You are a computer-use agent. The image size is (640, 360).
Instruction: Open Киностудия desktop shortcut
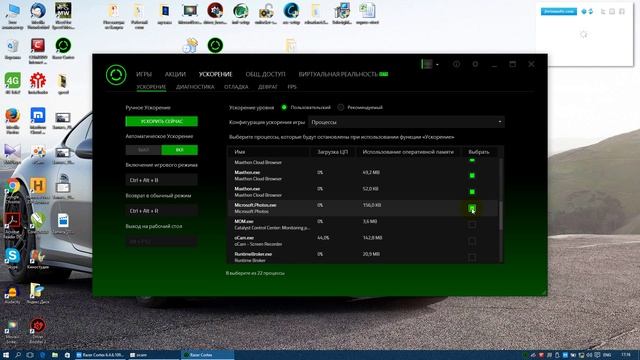coord(38,259)
